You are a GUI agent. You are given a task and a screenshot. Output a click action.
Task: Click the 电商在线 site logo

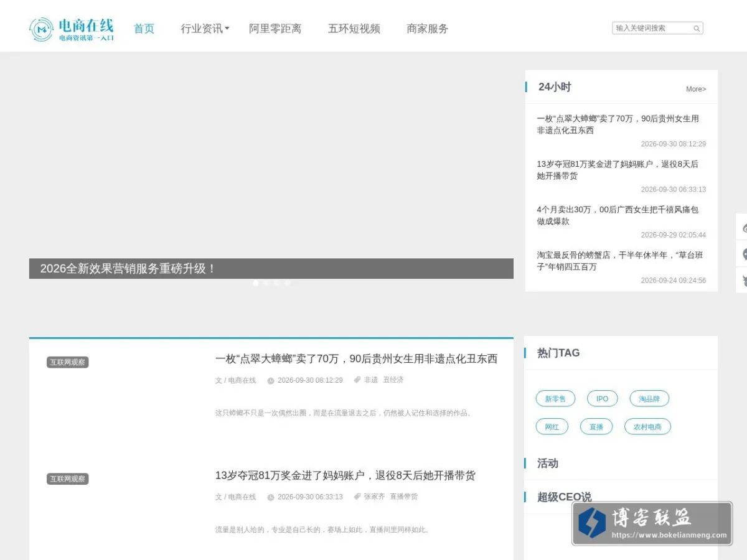tap(72, 29)
